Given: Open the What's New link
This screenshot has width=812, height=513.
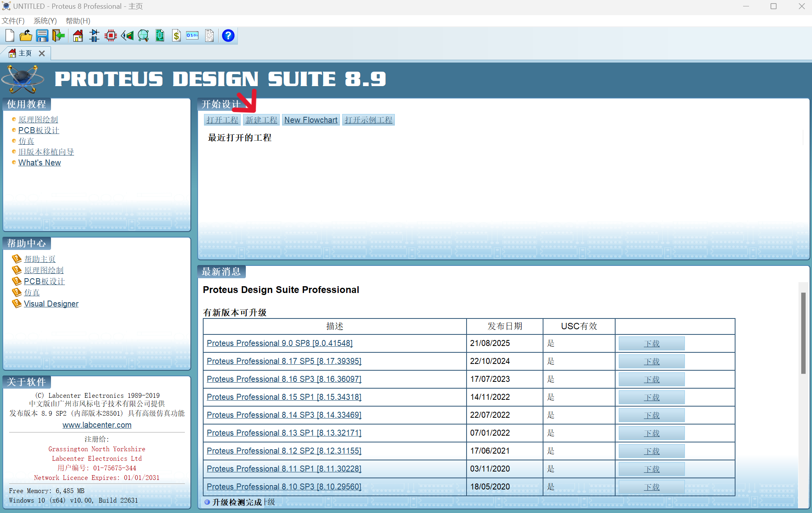Looking at the screenshot, I should pyautogui.click(x=39, y=163).
